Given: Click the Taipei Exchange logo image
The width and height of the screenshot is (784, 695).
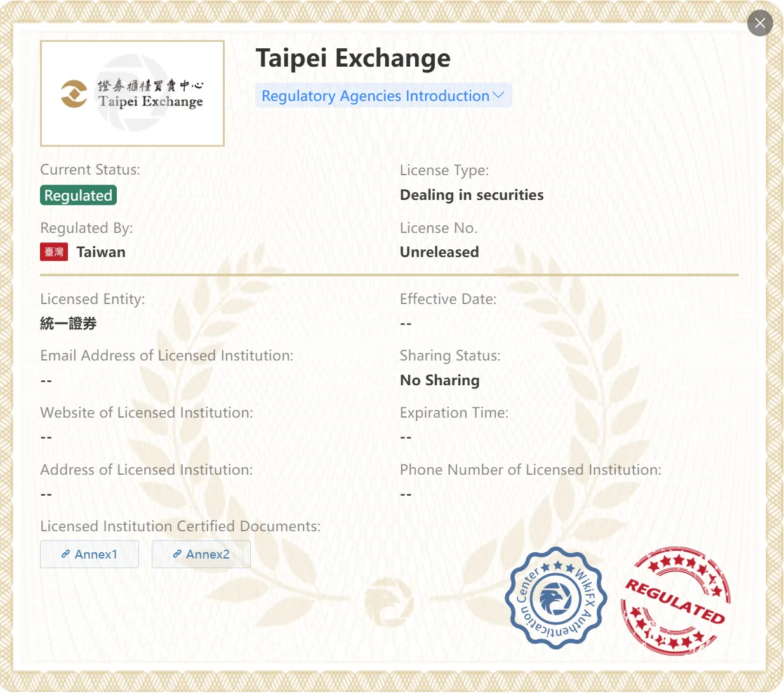Looking at the screenshot, I should (132, 93).
